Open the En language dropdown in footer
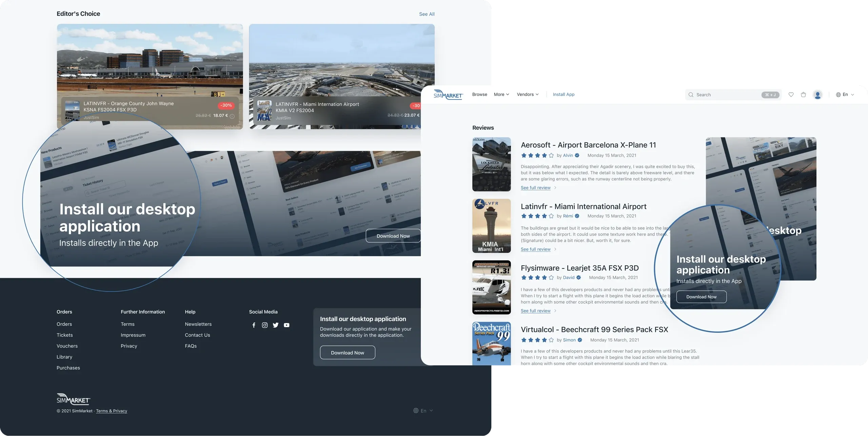This screenshot has width=868, height=436. point(423,411)
